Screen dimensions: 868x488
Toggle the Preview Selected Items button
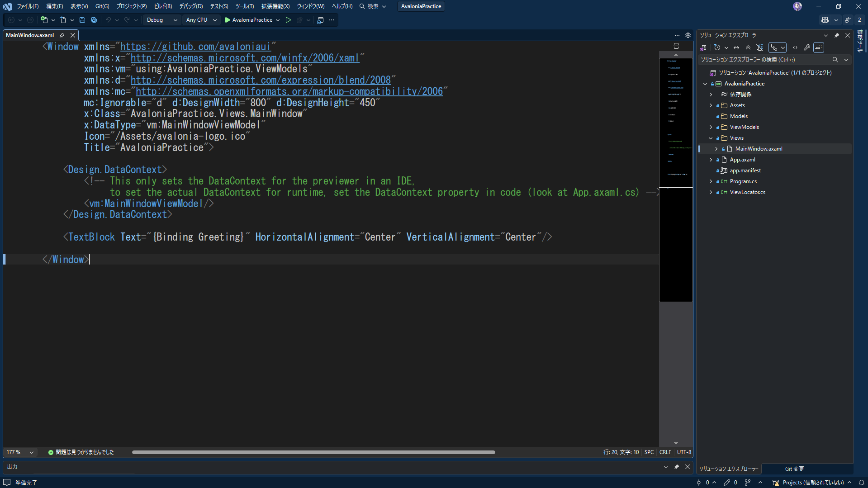click(x=819, y=47)
